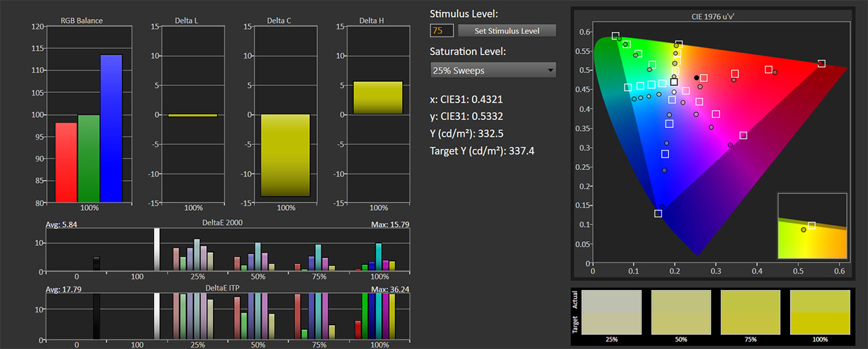
Task: Click the yellow Delta C bar
Action: pyautogui.click(x=286, y=155)
